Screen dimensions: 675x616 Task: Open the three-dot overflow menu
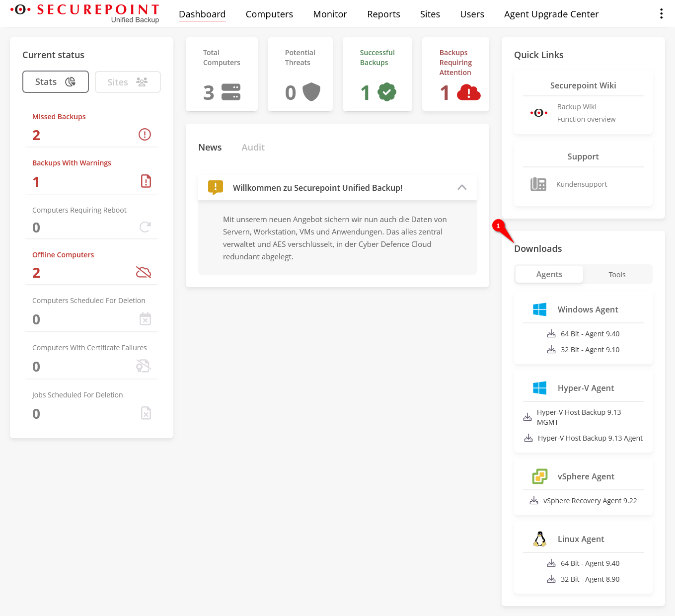[661, 14]
